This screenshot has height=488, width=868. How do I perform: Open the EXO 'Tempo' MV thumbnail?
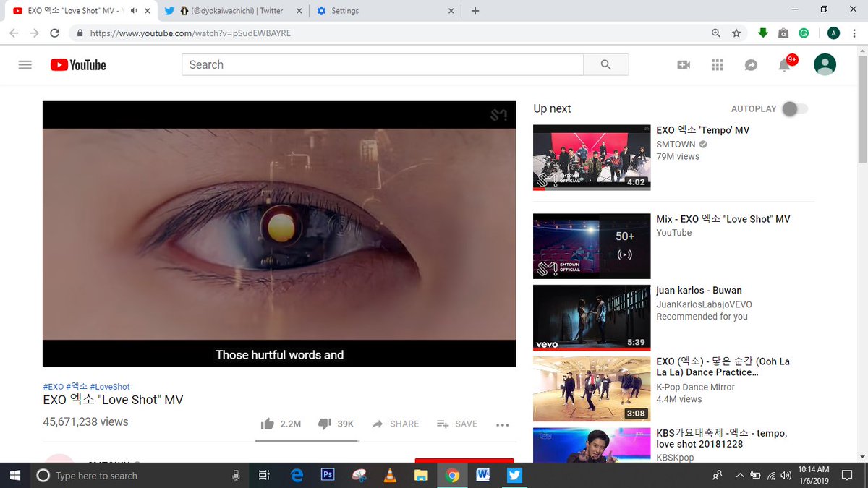592,158
